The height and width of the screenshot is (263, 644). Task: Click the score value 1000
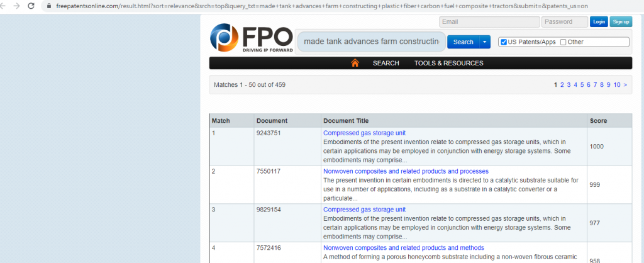[x=596, y=147]
